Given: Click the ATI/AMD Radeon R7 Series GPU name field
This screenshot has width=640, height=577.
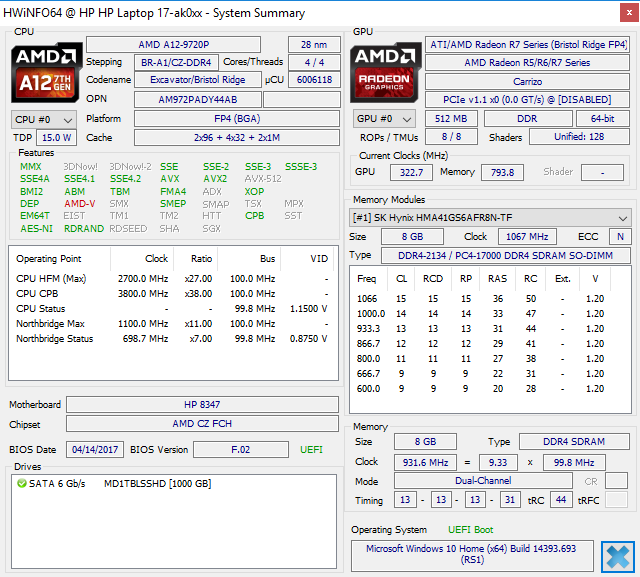Looking at the screenshot, I should (x=527, y=44).
